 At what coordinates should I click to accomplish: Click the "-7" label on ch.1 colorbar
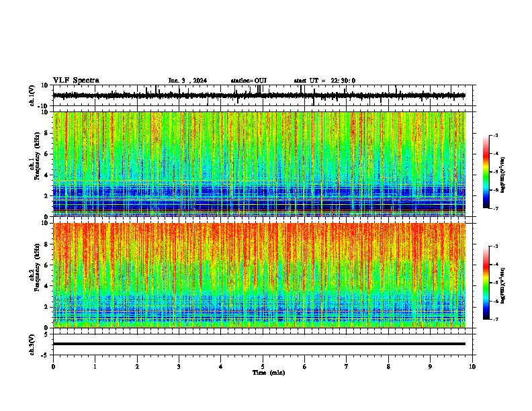click(x=495, y=208)
